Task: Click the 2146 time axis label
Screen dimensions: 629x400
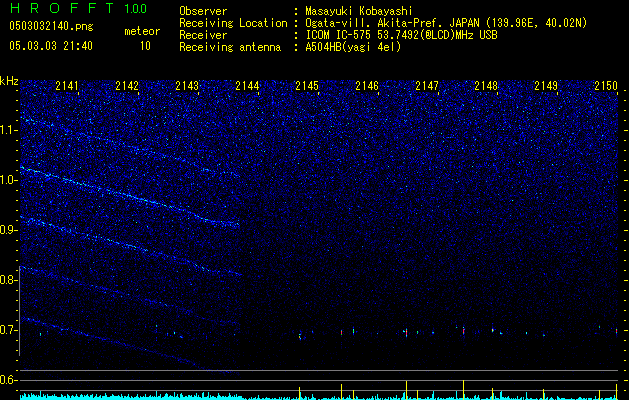Action: [367, 86]
